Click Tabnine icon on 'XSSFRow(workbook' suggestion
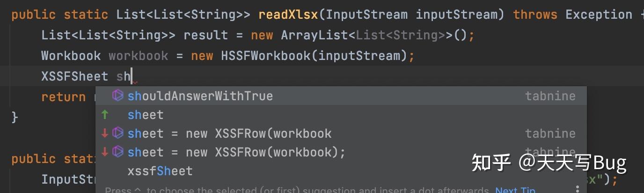Image resolution: width=644 pixels, height=193 pixels. pyautogui.click(x=117, y=133)
